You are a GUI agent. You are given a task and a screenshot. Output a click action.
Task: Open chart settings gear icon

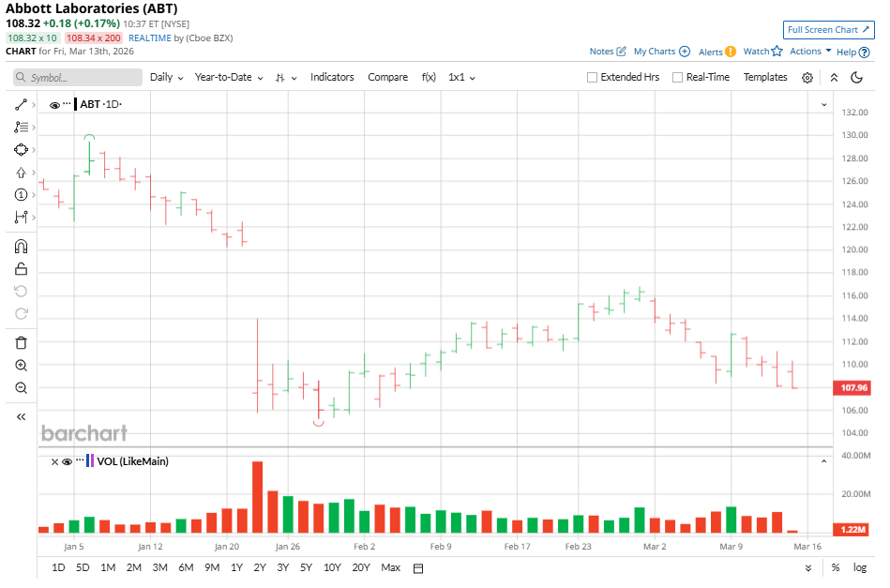pos(807,78)
